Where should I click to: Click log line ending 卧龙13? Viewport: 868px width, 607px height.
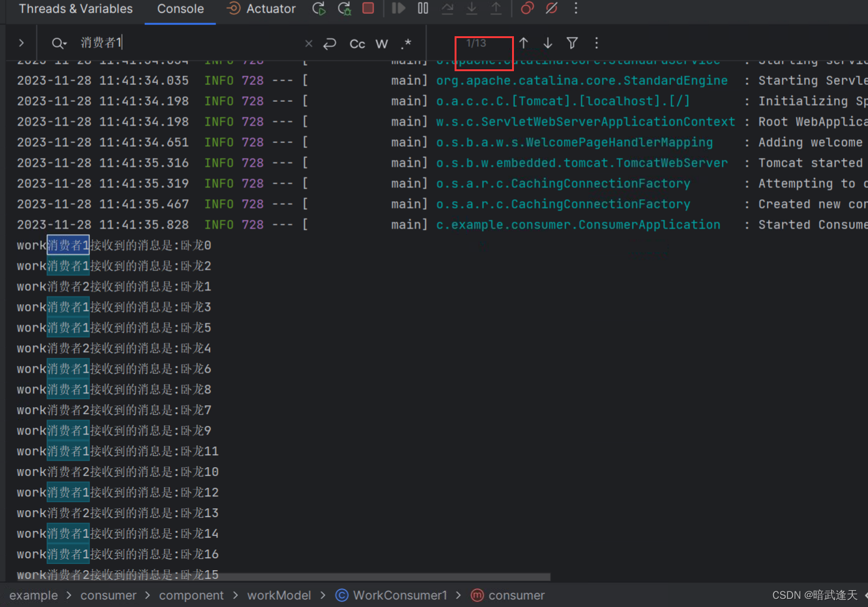tap(118, 513)
